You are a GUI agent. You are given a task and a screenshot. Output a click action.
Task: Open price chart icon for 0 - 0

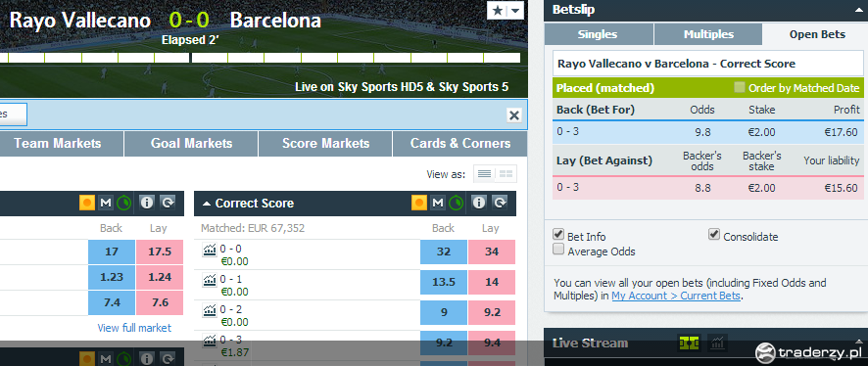[210, 250]
